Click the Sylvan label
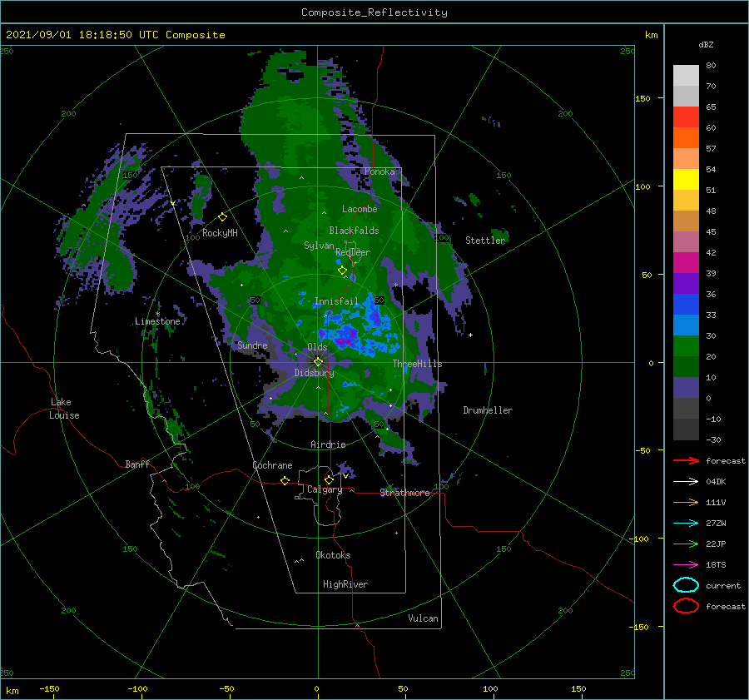The height and width of the screenshot is (700, 749). [319, 246]
